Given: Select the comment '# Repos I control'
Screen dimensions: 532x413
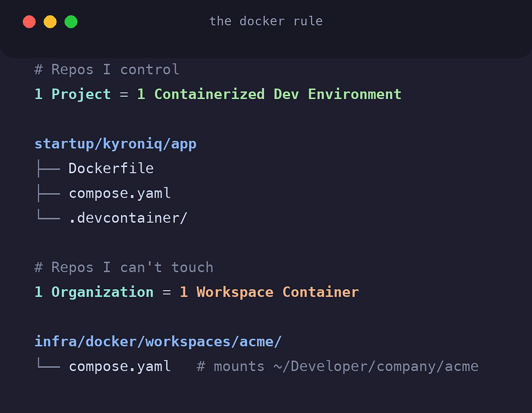Looking at the screenshot, I should tap(107, 70).
